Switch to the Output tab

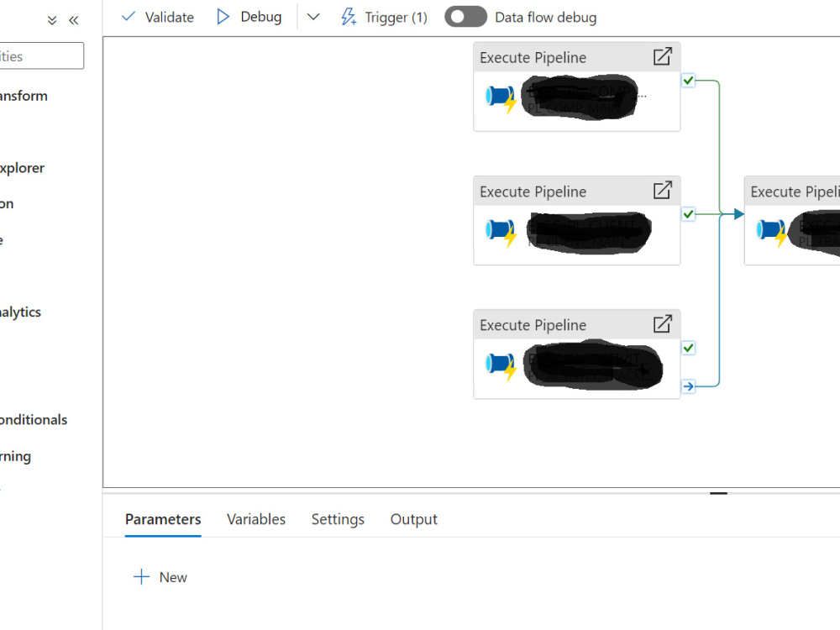tap(413, 520)
